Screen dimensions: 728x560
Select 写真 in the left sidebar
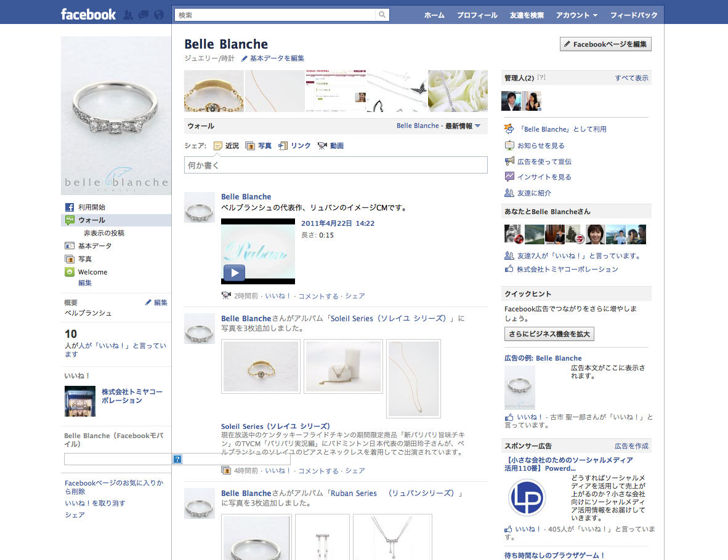point(85,259)
